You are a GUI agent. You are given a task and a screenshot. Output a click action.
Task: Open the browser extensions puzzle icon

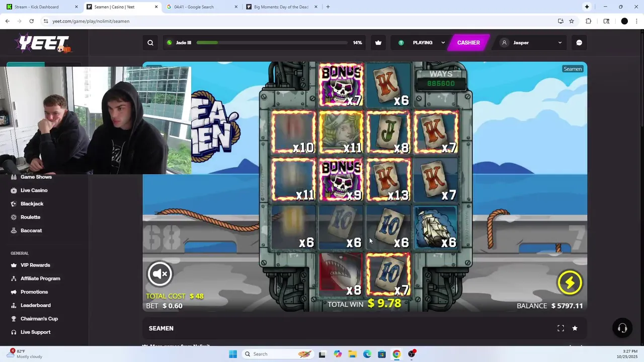click(588, 21)
